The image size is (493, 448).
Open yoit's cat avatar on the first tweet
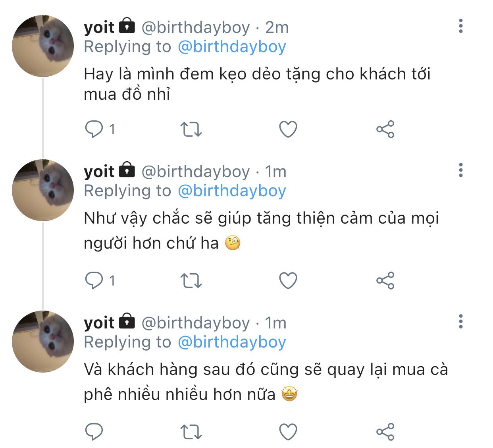(x=43, y=46)
